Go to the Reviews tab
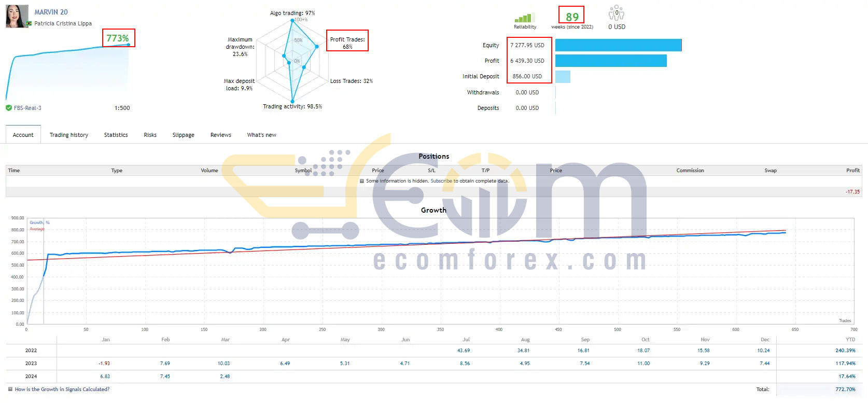The height and width of the screenshot is (403, 868). click(221, 135)
